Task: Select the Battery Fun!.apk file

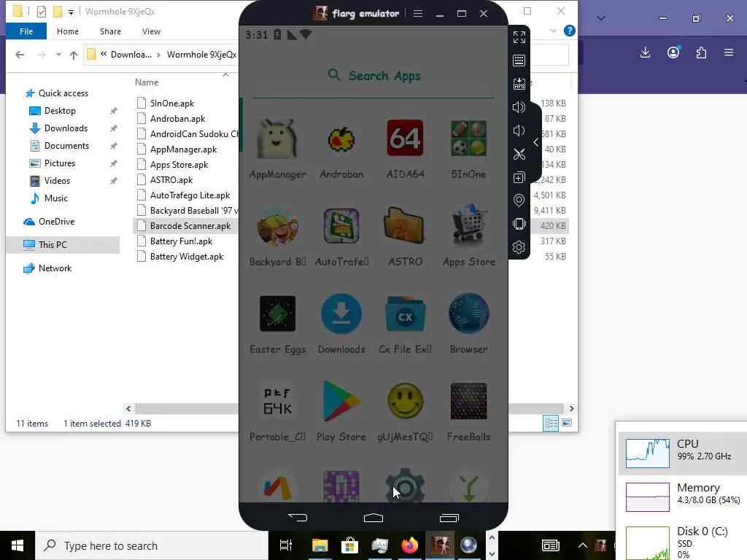Action: [181, 241]
